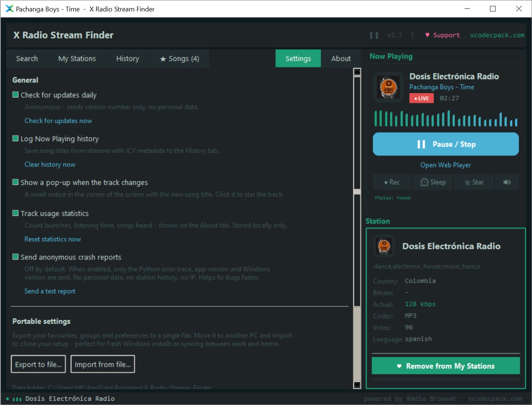Click Clear history now link
The height and width of the screenshot is (405, 532).
point(50,165)
